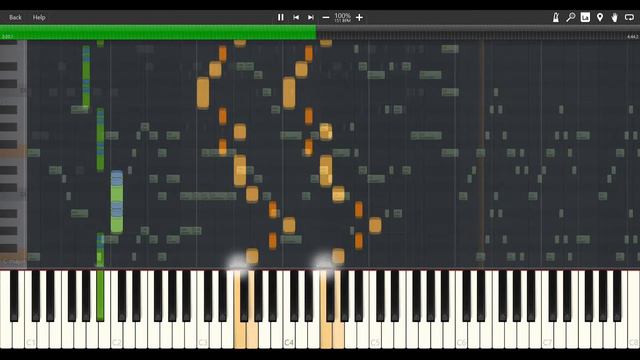Play the C5 white piano key
The height and width of the screenshot is (360, 640).
click(x=375, y=335)
